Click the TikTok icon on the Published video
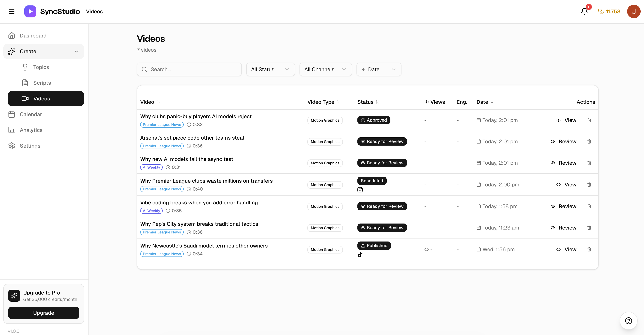 coord(360,255)
